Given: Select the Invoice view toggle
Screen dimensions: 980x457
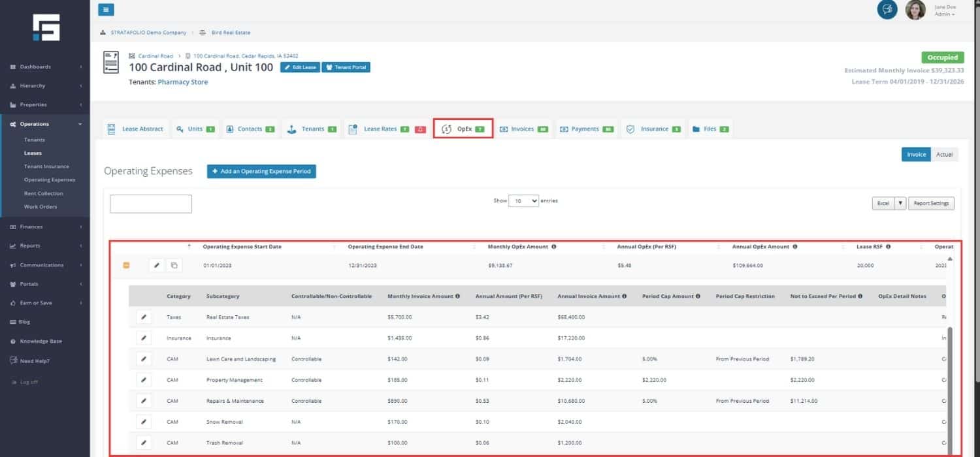Looking at the screenshot, I should click(916, 155).
